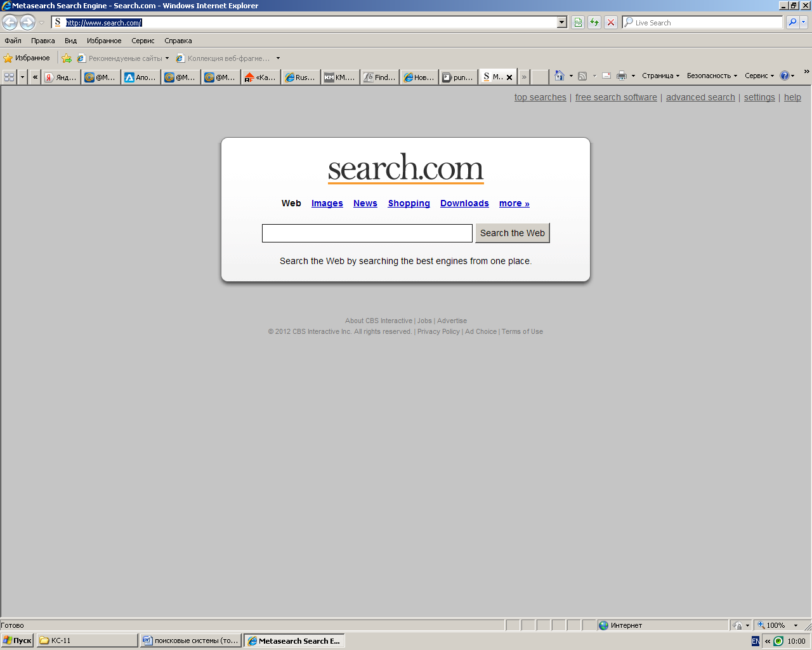Click the Quick Tabs grid icon
This screenshot has height=650, width=812.
[x=9, y=77]
